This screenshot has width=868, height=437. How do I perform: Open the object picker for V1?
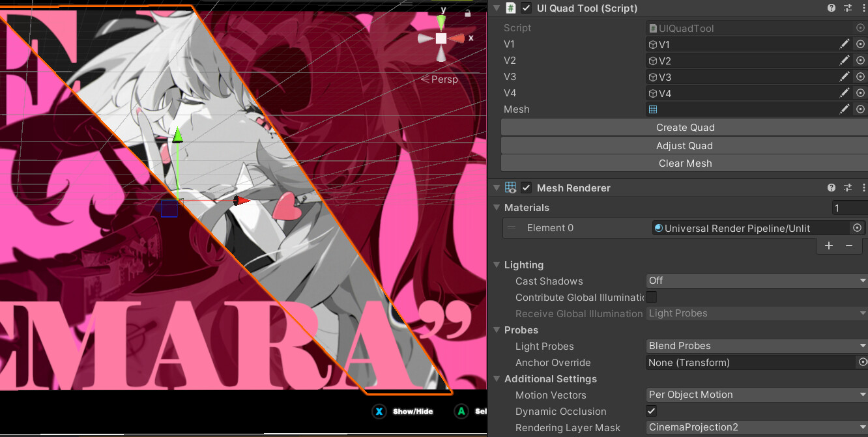pos(860,44)
